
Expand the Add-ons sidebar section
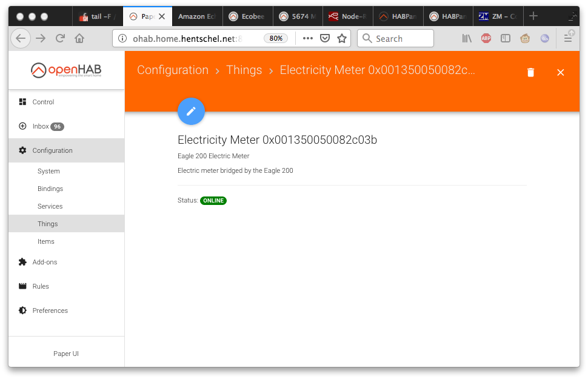click(x=45, y=262)
